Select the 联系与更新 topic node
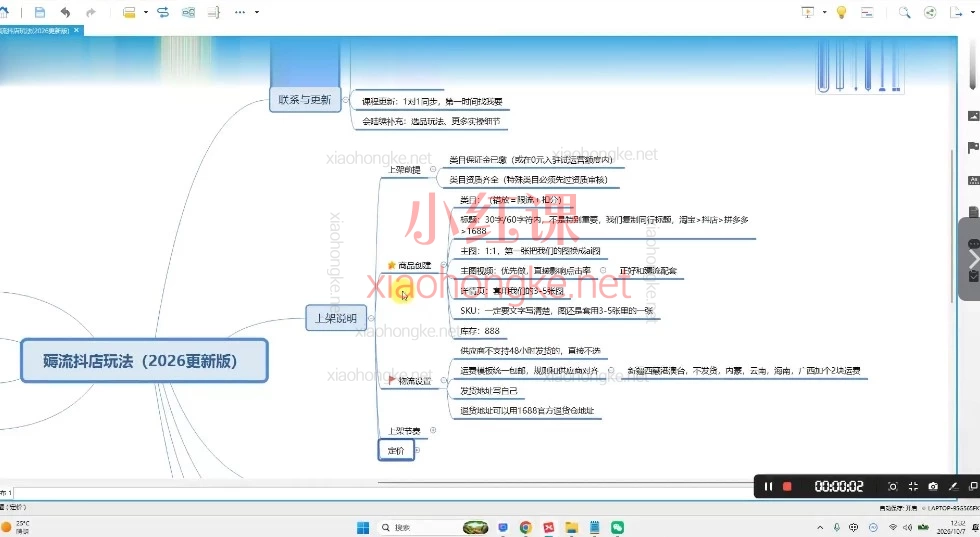 coord(305,99)
